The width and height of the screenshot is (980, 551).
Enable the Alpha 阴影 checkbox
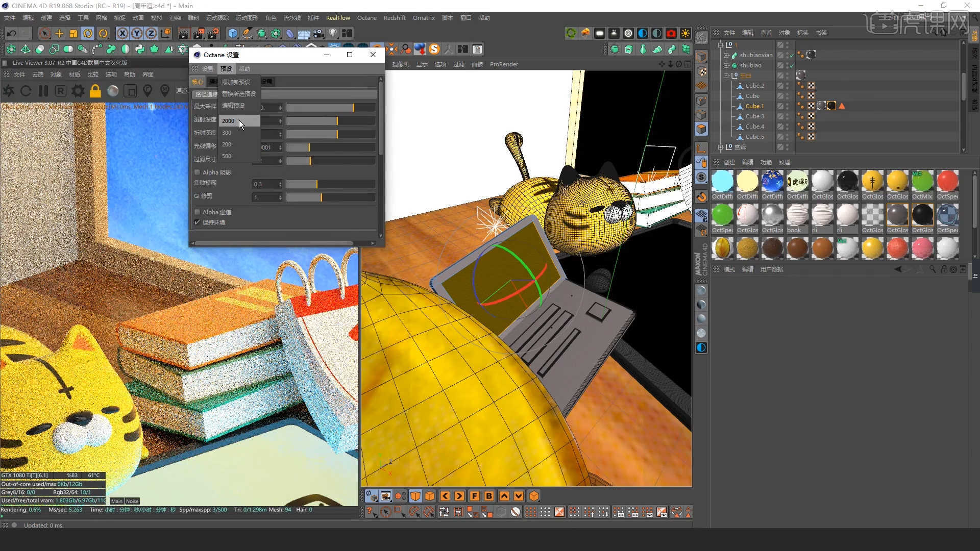(198, 172)
